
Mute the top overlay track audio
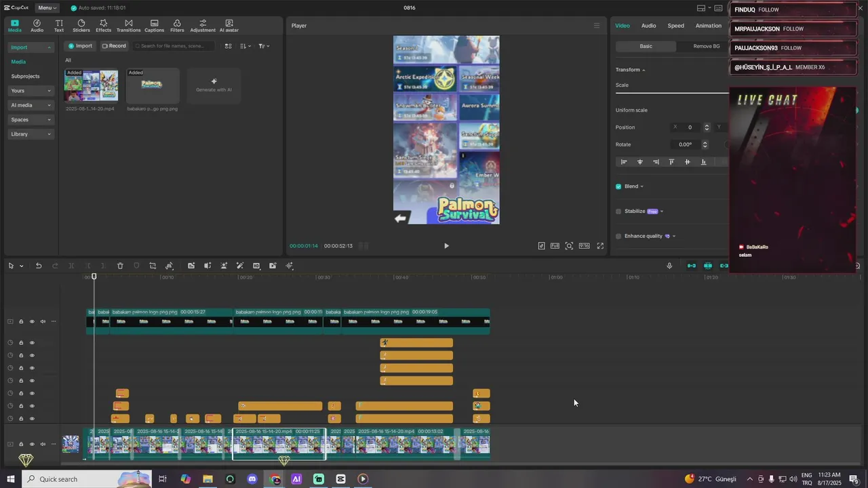[x=43, y=322]
